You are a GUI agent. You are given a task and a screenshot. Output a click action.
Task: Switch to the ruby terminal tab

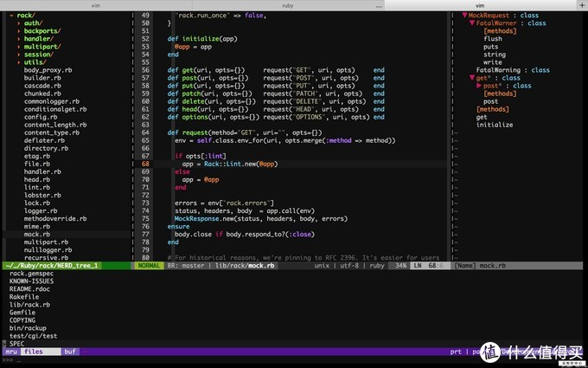click(288, 5)
